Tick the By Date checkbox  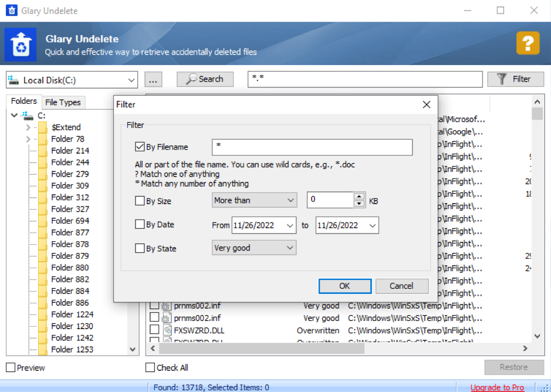pyautogui.click(x=140, y=224)
